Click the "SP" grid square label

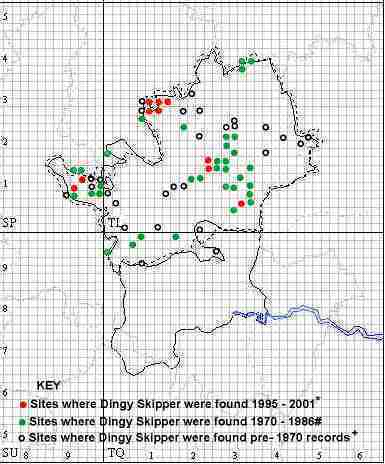(x=9, y=223)
